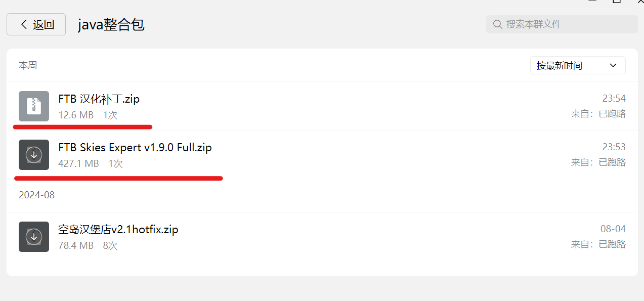
Task: Open the 按最新时间 sort dropdown
Action: 578,65
